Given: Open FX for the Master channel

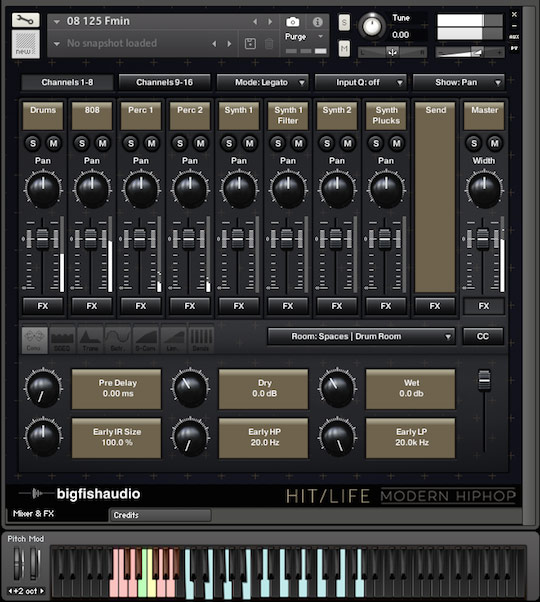Looking at the screenshot, I should (x=484, y=306).
